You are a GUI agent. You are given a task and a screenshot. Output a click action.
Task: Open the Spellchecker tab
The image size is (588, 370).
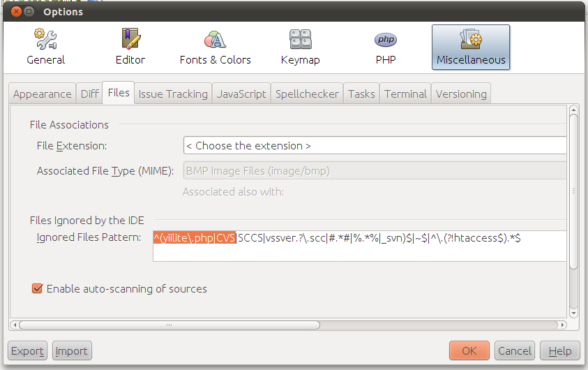[307, 94]
